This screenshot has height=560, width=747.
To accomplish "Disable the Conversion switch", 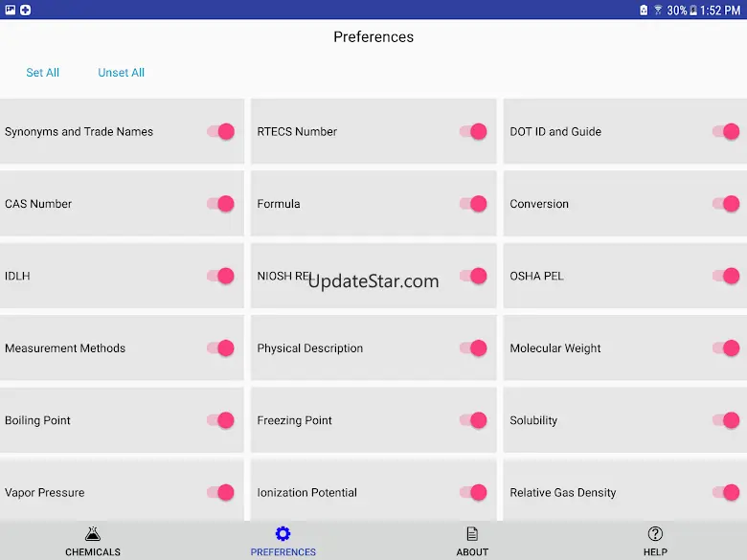I will point(726,204).
